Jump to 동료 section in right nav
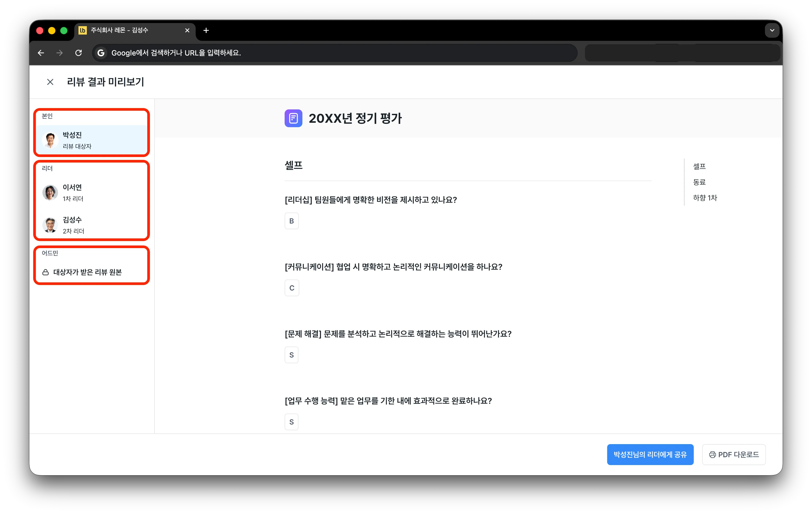The height and width of the screenshot is (514, 812). coord(699,182)
